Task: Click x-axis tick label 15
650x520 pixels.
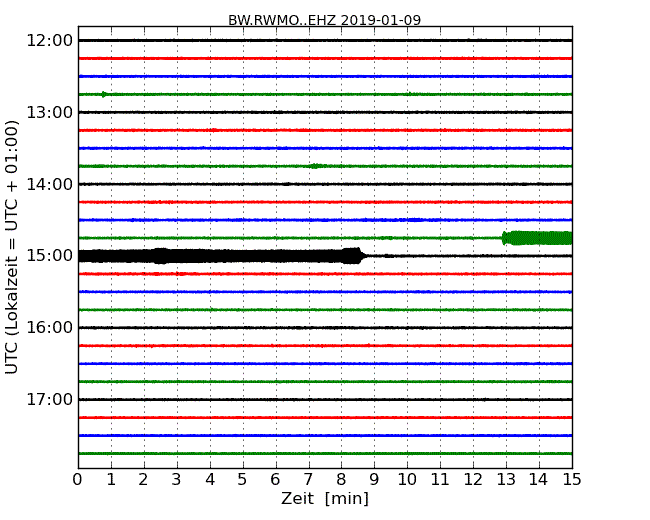Action: tap(572, 480)
